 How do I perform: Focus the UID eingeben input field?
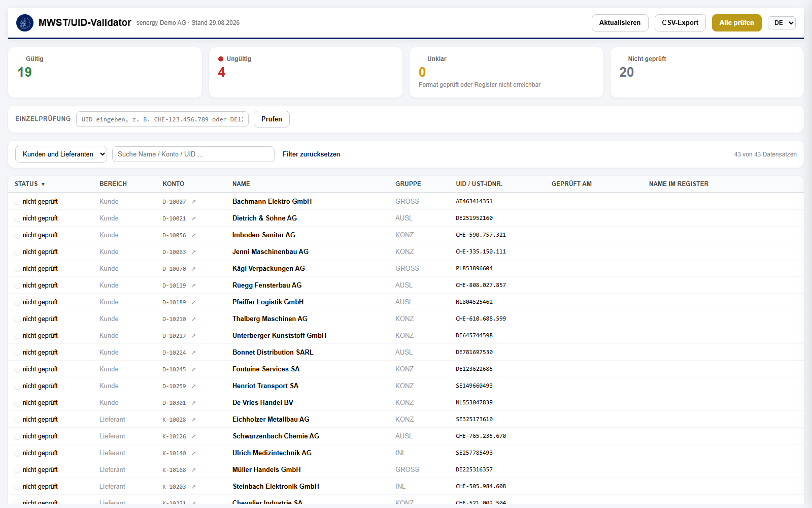(162, 119)
